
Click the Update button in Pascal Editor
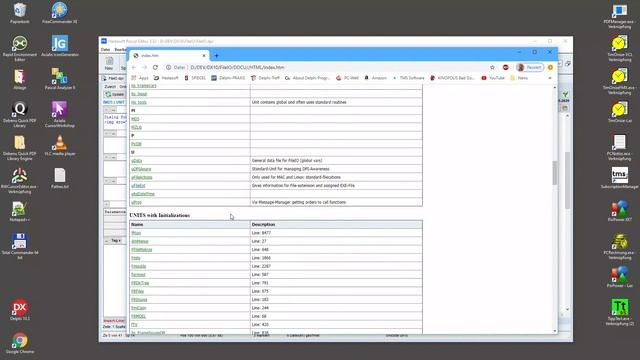[x=115, y=94]
